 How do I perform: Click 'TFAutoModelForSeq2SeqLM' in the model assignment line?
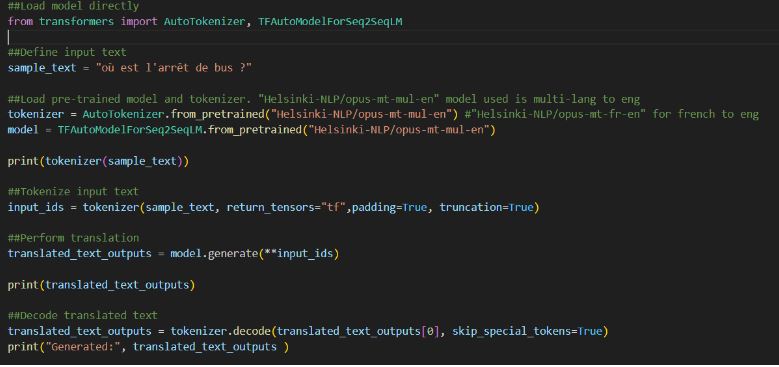(130, 130)
